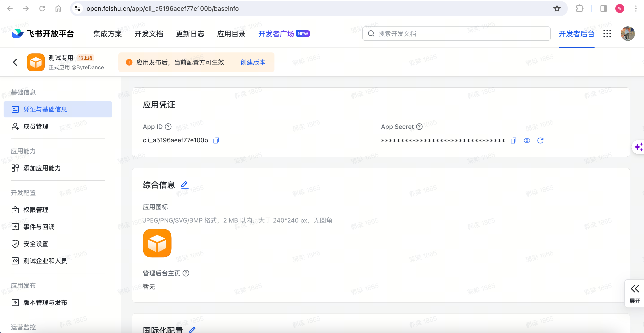Click the Feishu Open Platform logo
The image size is (644, 333).
click(43, 33)
